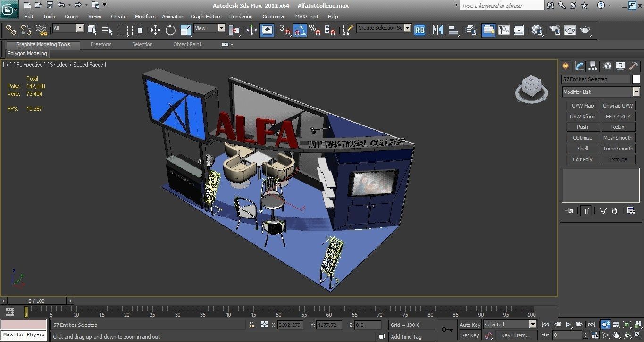Activate Select and Rotate tool
Image resolution: width=644 pixels, height=342 pixels.
point(170,30)
